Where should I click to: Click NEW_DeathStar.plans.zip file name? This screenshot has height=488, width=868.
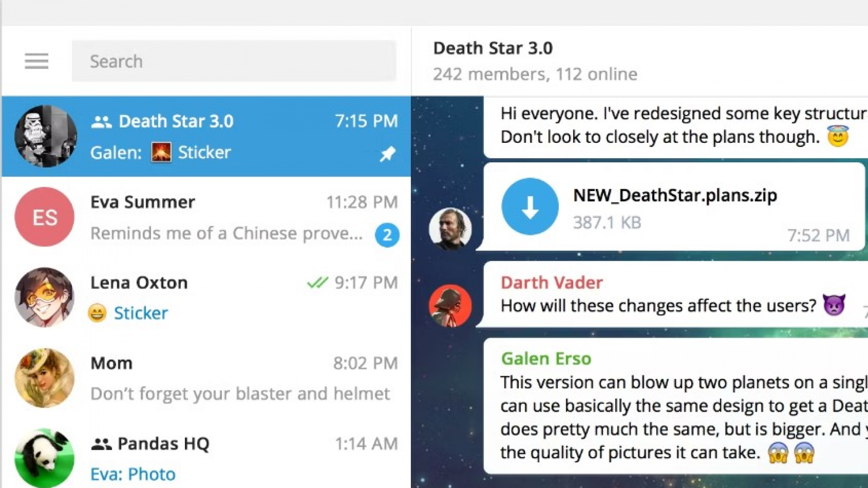click(x=675, y=195)
